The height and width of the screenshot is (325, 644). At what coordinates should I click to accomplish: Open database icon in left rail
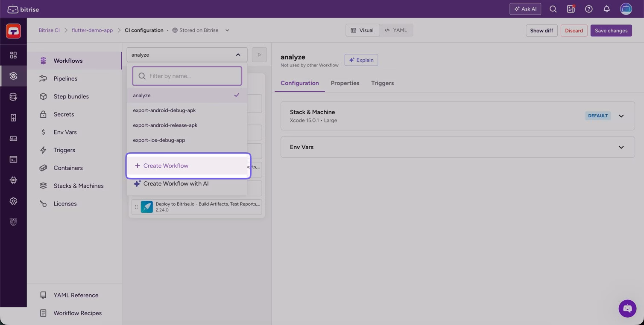(13, 97)
